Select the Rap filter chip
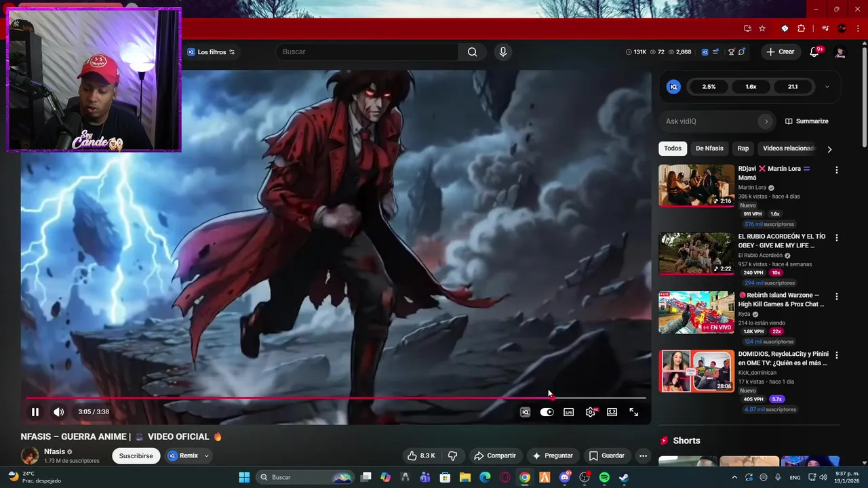Viewport: 868px width, 488px height. pyautogui.click(x=743, y=148)
